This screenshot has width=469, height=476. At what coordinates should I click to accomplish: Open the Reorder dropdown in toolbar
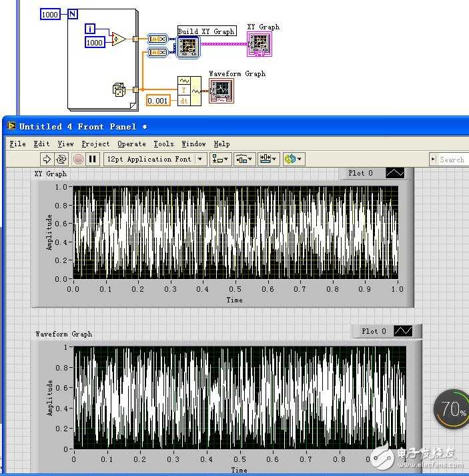pos(293,159)
